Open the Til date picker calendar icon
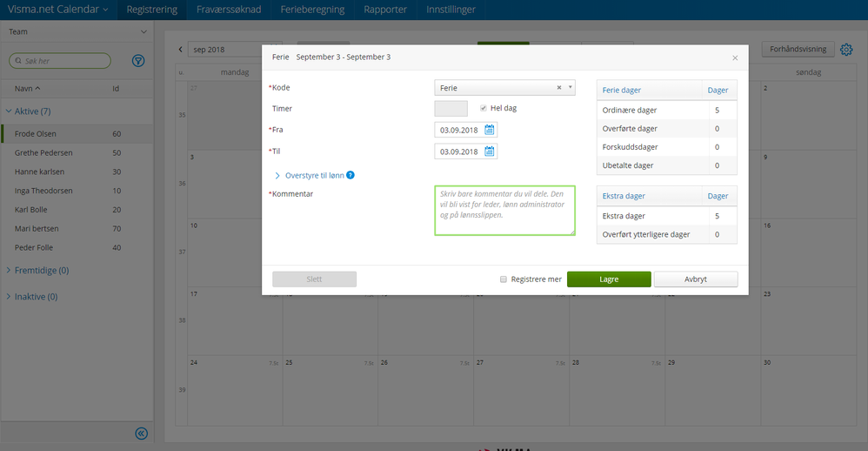This screenshot has width=868, height=451. pyautogui.click(x=490, y=151)
